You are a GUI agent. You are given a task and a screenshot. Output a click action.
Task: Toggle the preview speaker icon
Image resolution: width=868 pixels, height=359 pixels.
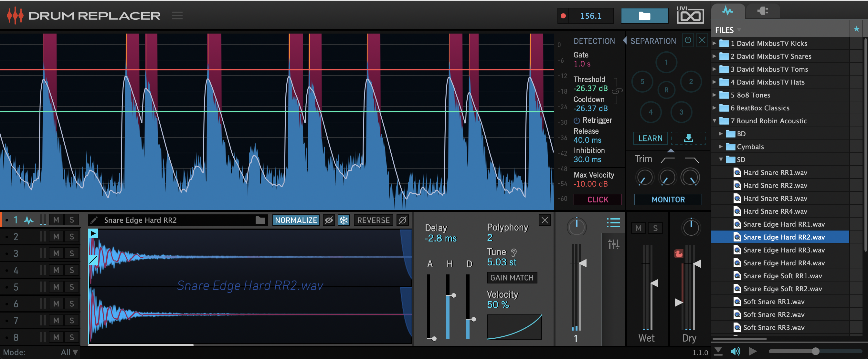click(735, 351)
